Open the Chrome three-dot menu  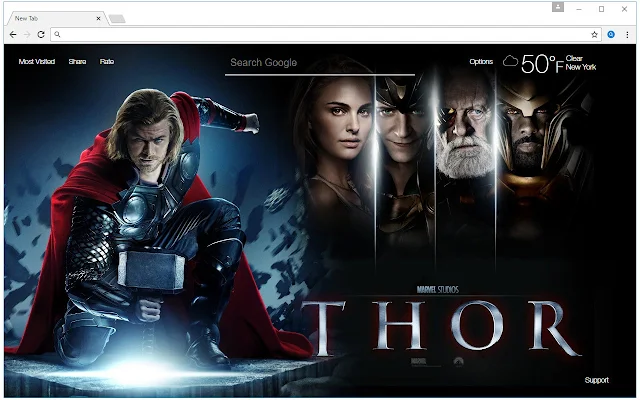[627, 35]
